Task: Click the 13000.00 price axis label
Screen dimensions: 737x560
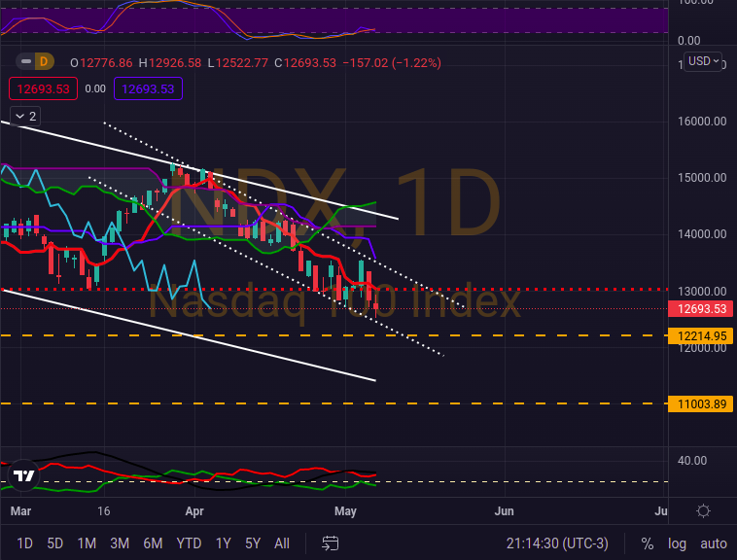Action: 702,292
